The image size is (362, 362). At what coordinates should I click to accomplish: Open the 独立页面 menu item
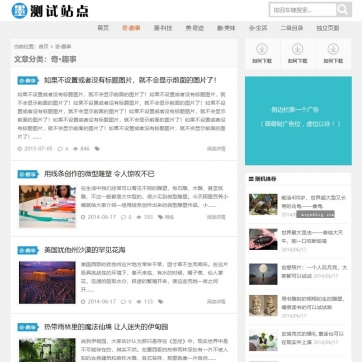tap(328, 28)
